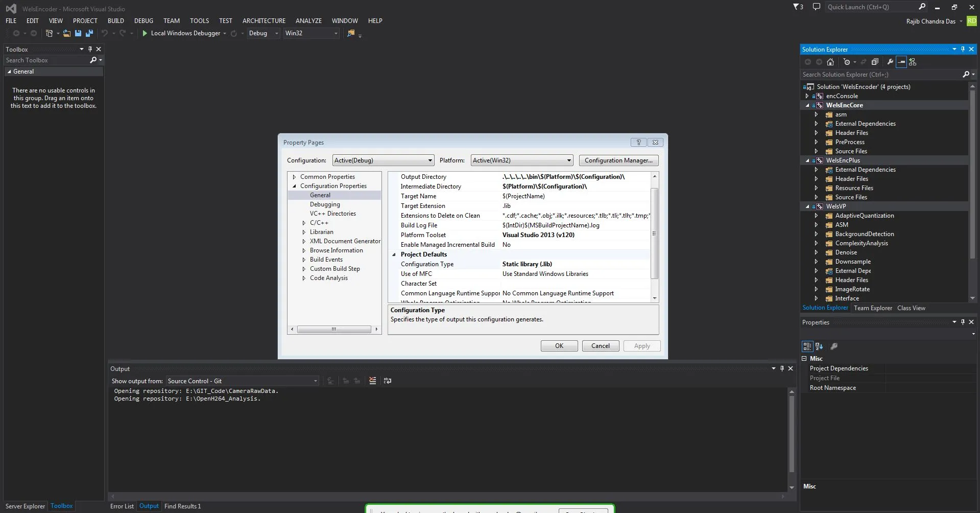Open the notifications flag icon

point(798,7)
